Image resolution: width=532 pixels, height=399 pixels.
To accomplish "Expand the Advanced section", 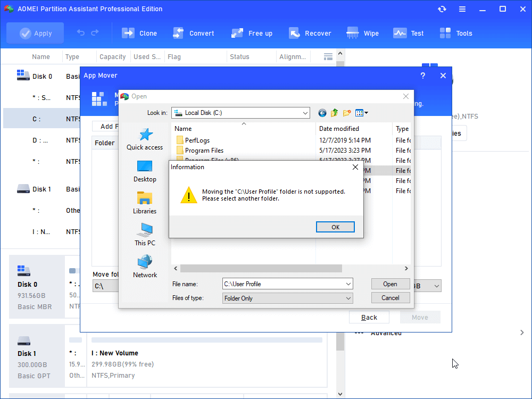I will click(386, 332).
